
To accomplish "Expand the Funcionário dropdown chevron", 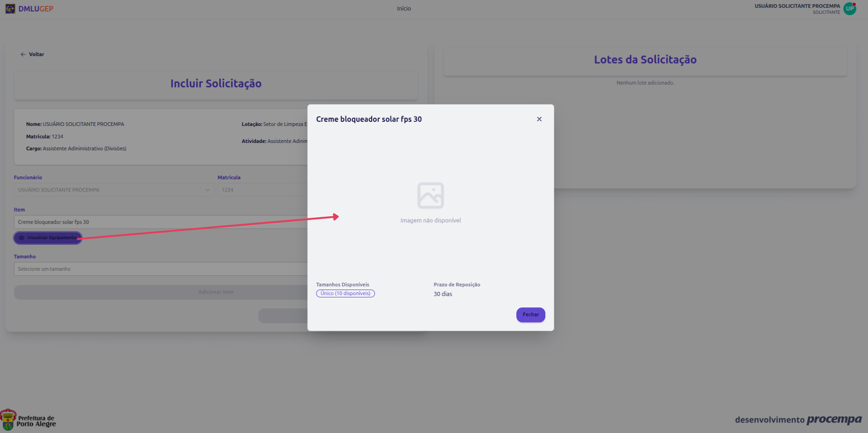I will (x=207, y=190).
